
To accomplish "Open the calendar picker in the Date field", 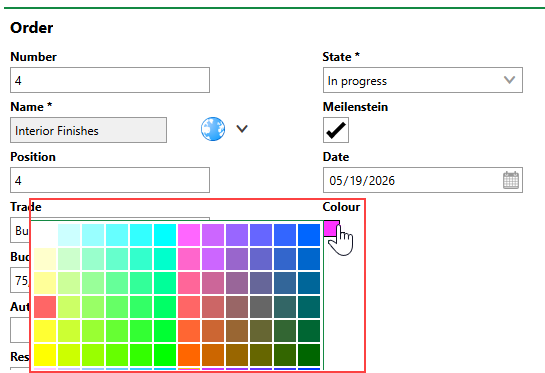I will pyautogui.click(x=511, y=180).
